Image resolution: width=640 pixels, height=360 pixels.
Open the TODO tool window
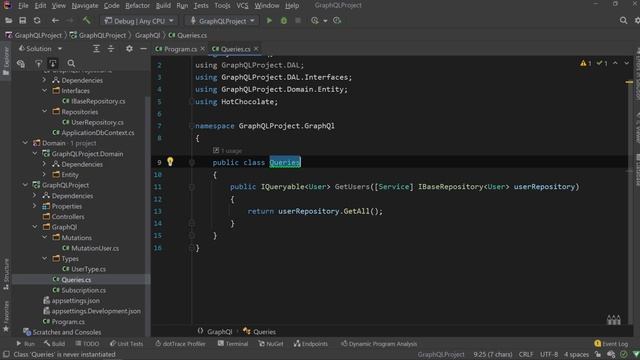(87, 344)
